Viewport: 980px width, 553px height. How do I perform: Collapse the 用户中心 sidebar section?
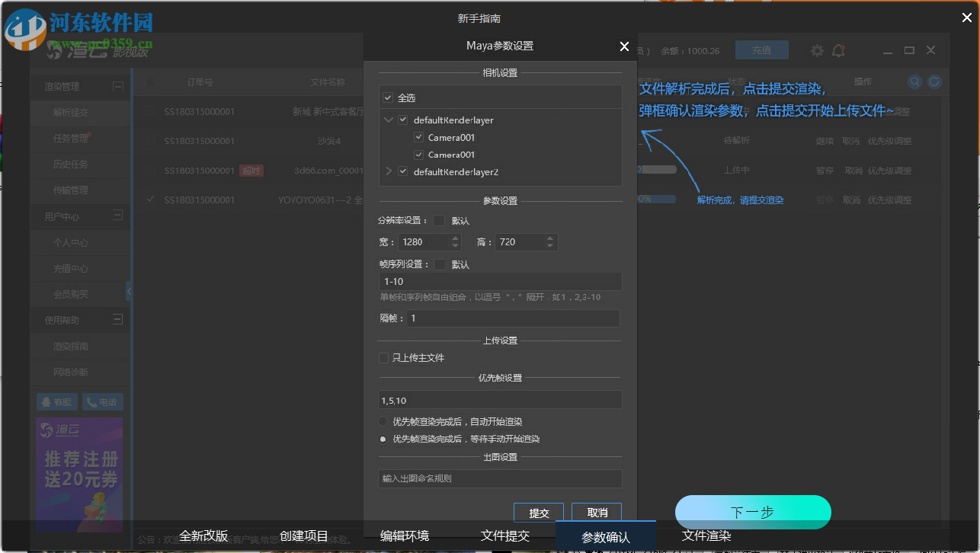[119, 216]
